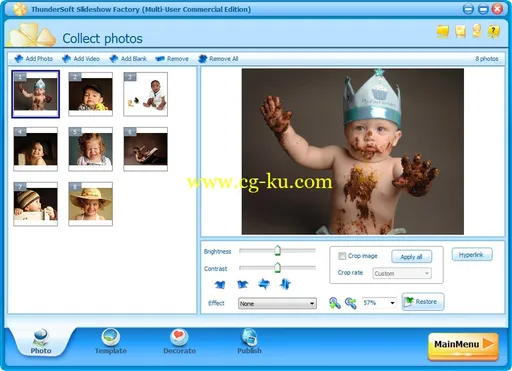This screenshot has width=512, height=371.
Task: Click the Contrast slider handle
Action: 277,268
